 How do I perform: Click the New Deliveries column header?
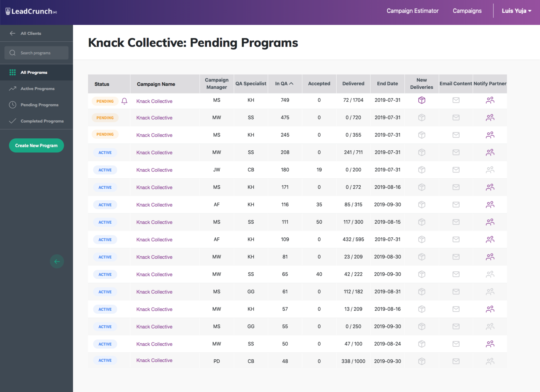pos(421,84)
